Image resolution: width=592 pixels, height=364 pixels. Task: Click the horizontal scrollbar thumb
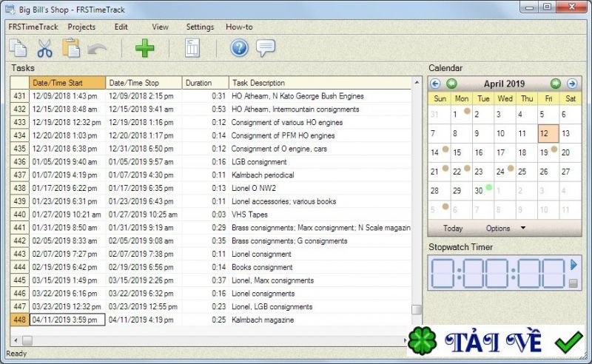point(27,340)
